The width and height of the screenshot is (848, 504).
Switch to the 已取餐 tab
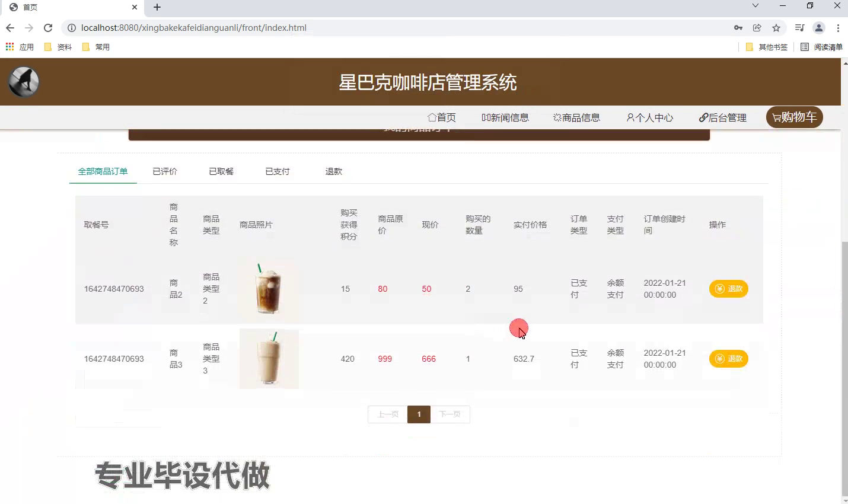(x=221, y=171)
